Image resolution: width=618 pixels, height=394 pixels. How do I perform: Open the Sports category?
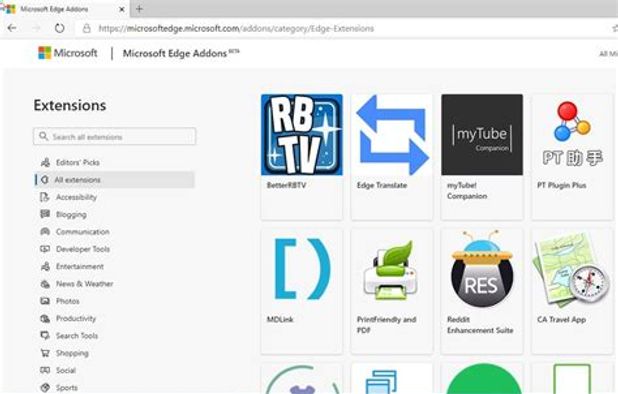pyautogui.click(x=67, y=388)
